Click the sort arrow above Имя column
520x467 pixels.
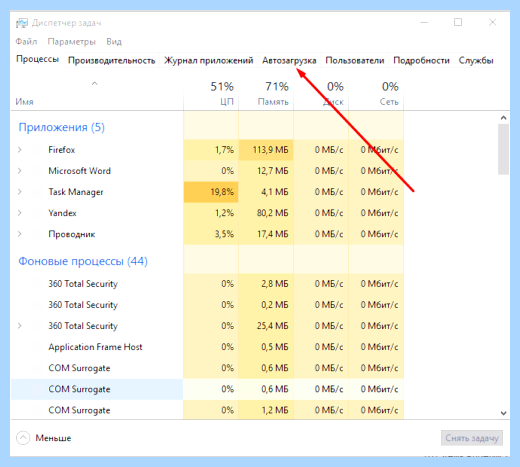point(95,83)
